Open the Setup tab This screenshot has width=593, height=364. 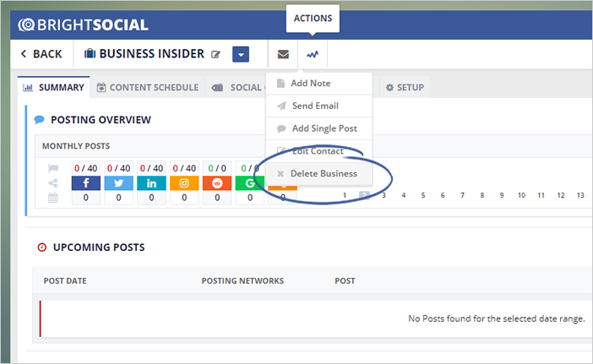[x=405, y=87]
